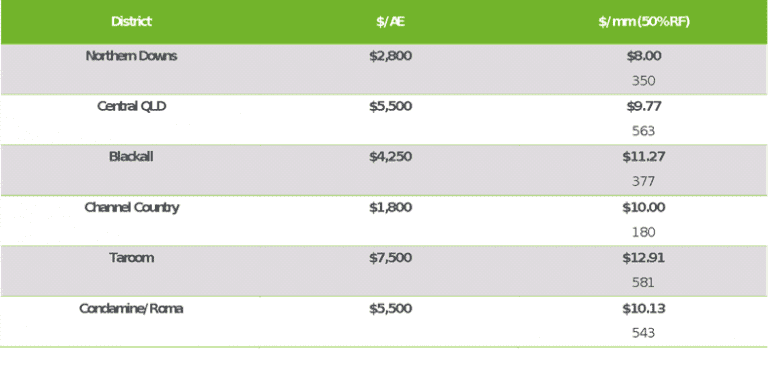Select the Taroom district cell
Screen dimensions: 768x366
131,258
